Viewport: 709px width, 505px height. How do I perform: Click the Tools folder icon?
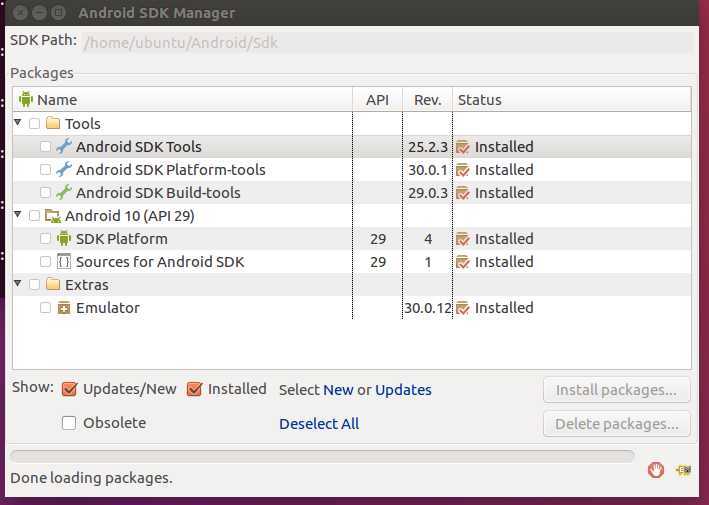click(x=53, y=123)
